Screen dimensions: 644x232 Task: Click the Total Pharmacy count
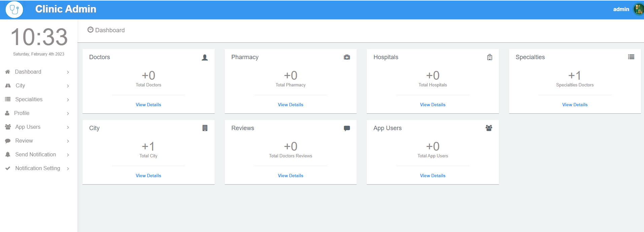point(291,75)
